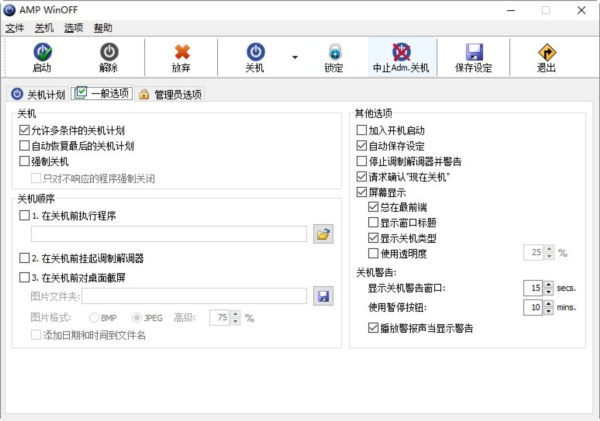
Task: Check 3. 在关机前对桌面截屏
Action: click(24, 277)
